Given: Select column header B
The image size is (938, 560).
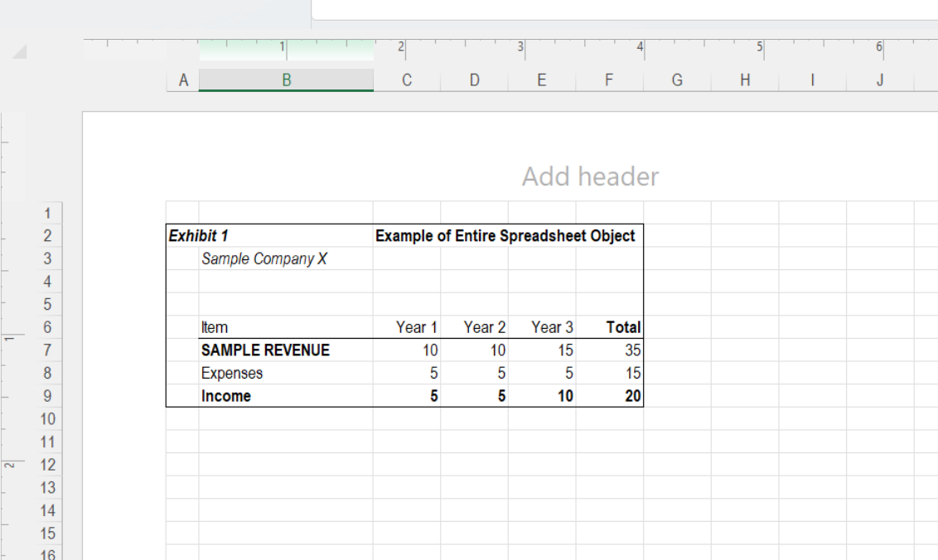Looking at the screenshot, I should pos(286,80).
